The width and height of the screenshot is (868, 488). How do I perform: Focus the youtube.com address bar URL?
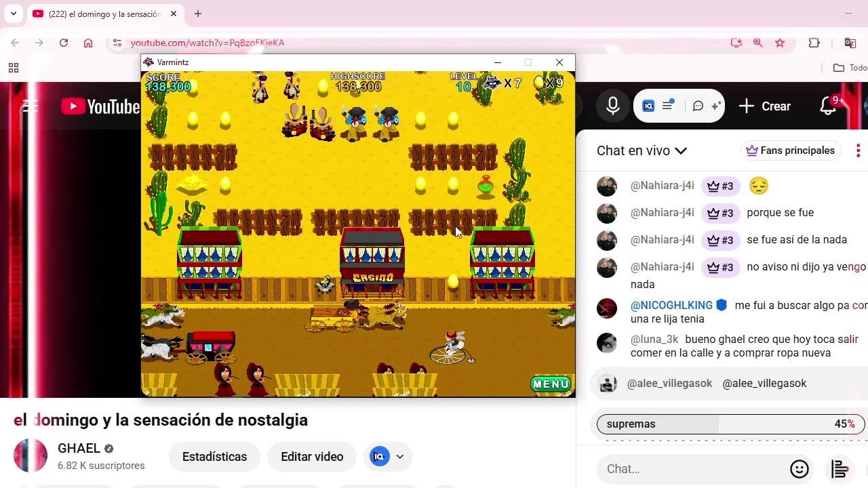point(208,43)
